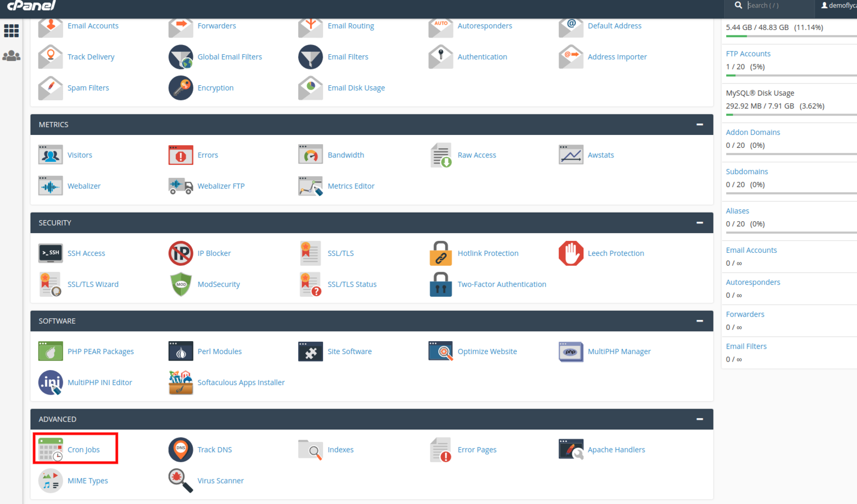Open the Email Accounts link
This screenshot has width=857, height=504.
tap(93, 26)
